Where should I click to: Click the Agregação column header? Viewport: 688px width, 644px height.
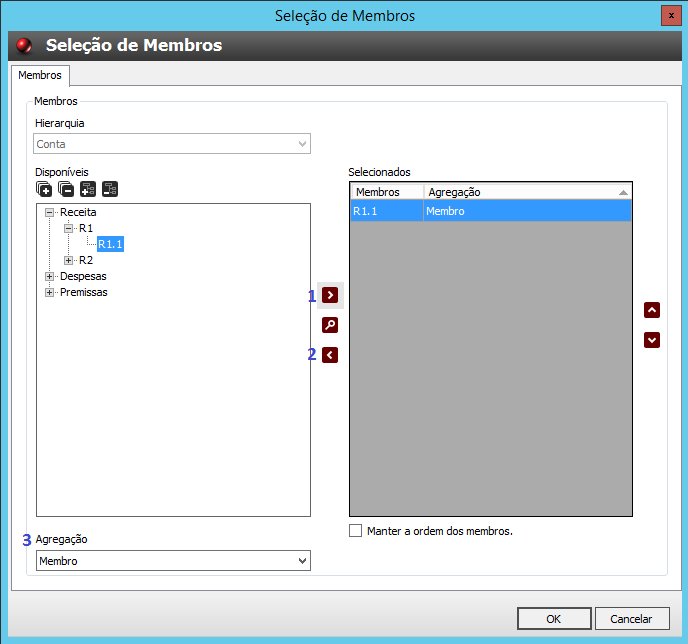coord(527,192)
